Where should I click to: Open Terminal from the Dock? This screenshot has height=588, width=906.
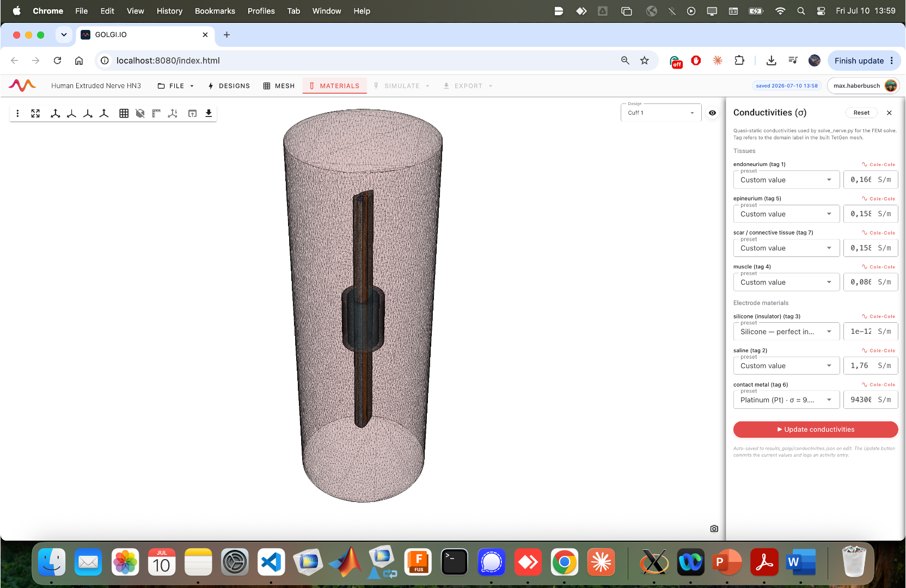click(455, 562)
